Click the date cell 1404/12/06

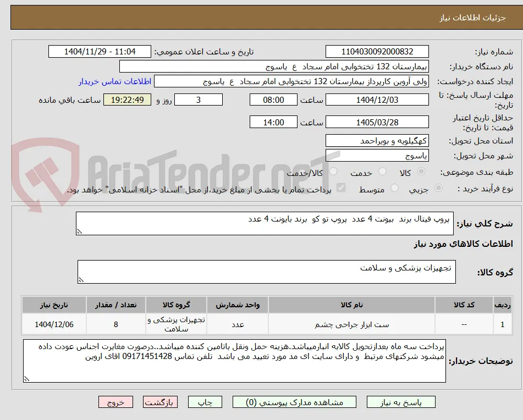(x=54, y=324)
